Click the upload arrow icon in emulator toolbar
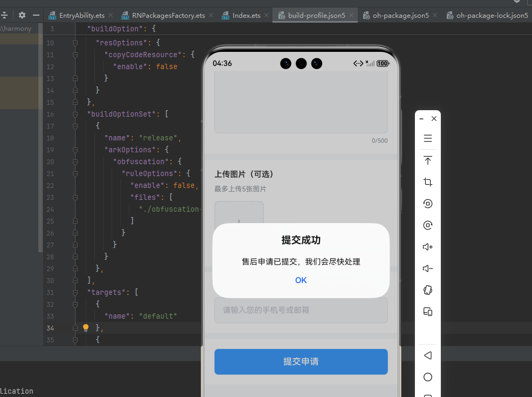The height and width of the screenshot is (397, 532). coord(428,160)
